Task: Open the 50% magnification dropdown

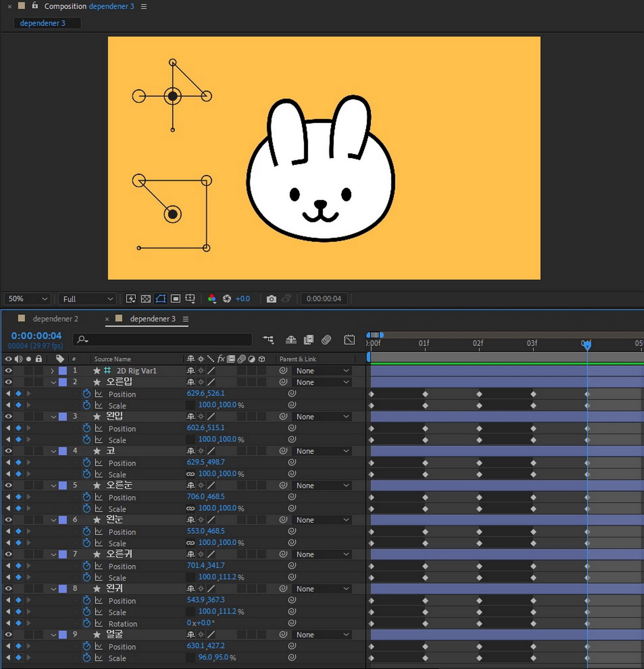Action: coord(27,299)
